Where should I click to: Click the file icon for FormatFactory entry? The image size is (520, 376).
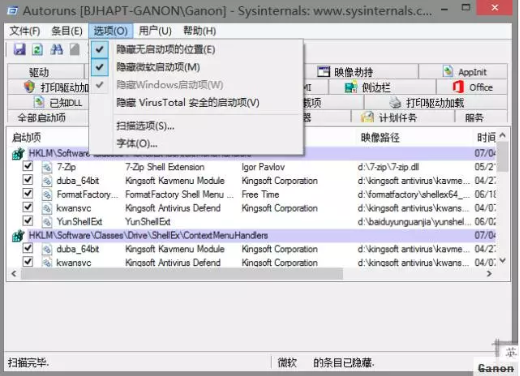[x=47, y=194]
